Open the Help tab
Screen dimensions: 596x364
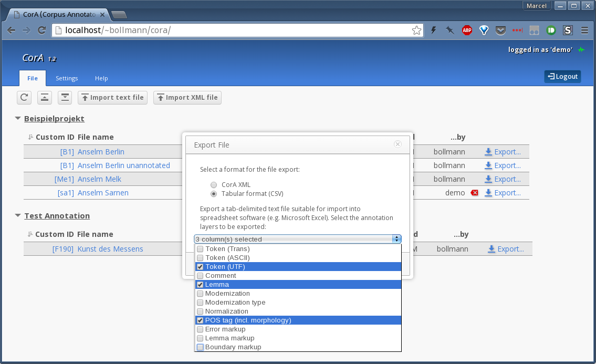pyautogui.click(x=101, y=78)
